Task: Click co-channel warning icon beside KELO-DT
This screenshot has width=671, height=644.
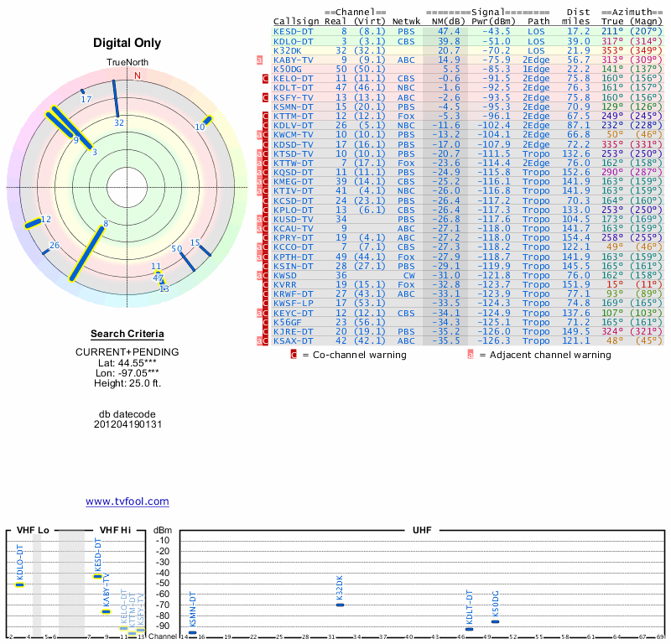Action: click(266, 79)
